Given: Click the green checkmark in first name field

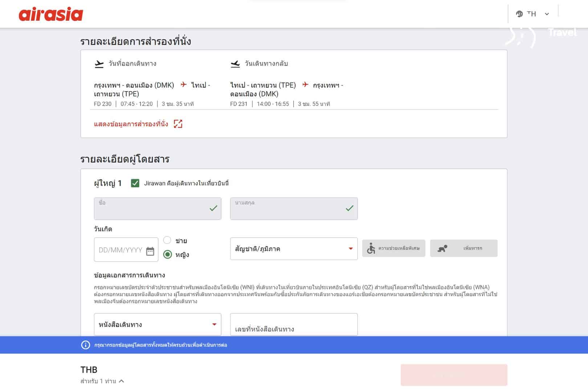Looking at the screenshot, I should point(213,208).
